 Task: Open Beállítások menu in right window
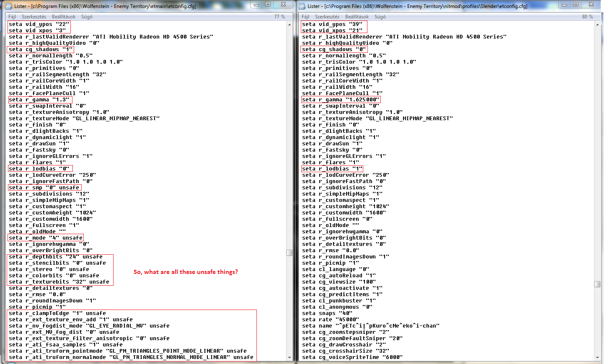tap(357, 17)
